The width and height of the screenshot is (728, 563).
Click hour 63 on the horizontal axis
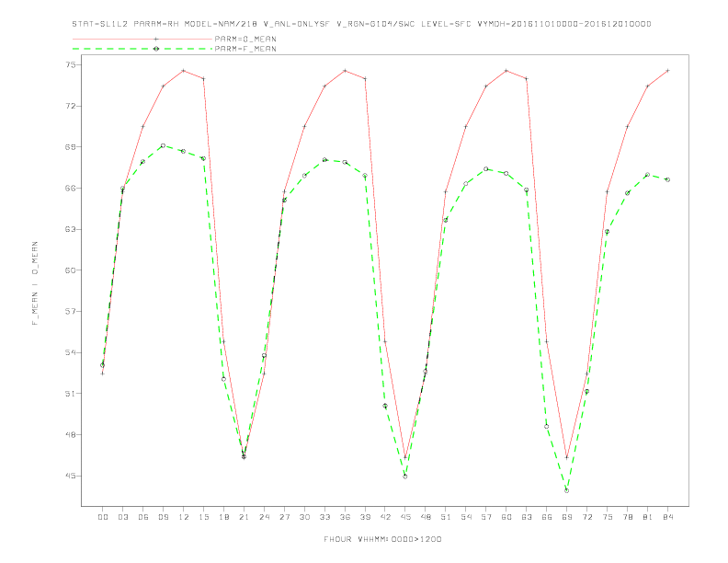coord(527,517)
